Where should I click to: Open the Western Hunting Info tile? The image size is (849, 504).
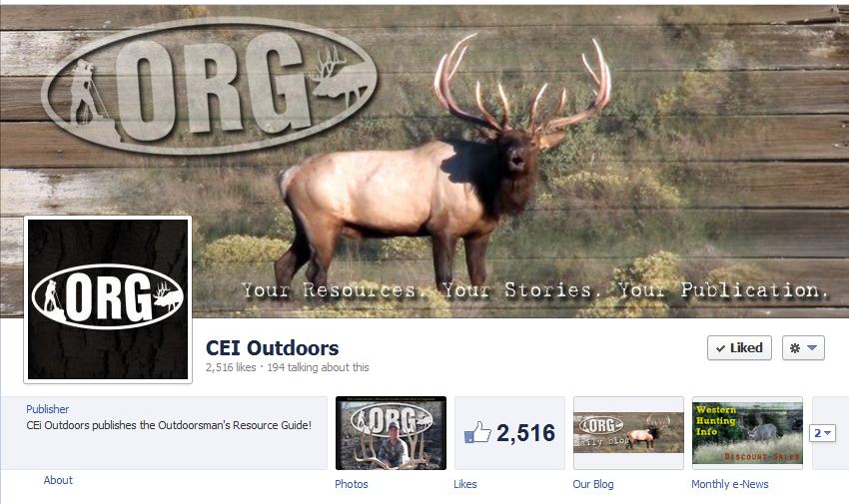[747, 432]
